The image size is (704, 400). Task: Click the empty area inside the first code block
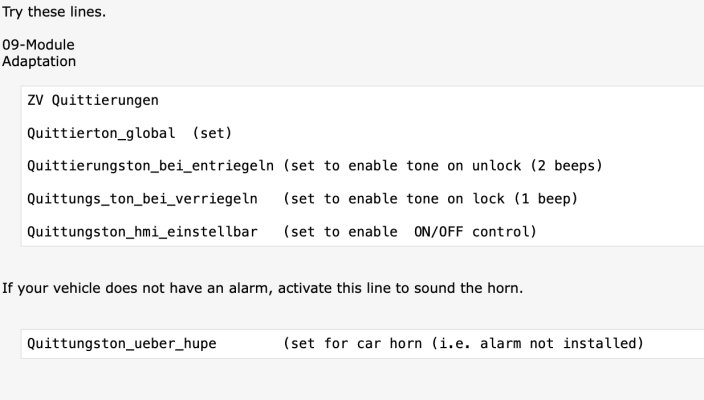(x=629, y=117)
